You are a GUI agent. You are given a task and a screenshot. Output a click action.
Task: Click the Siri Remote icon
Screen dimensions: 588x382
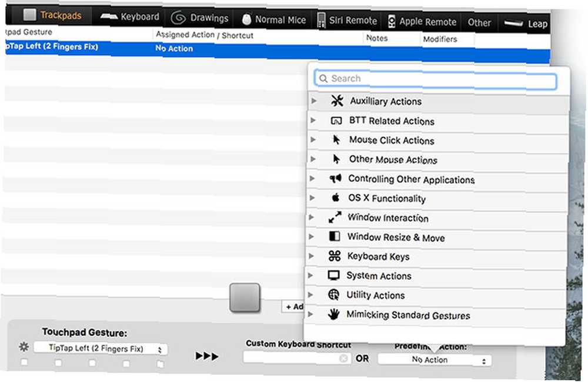pos(321,20)
